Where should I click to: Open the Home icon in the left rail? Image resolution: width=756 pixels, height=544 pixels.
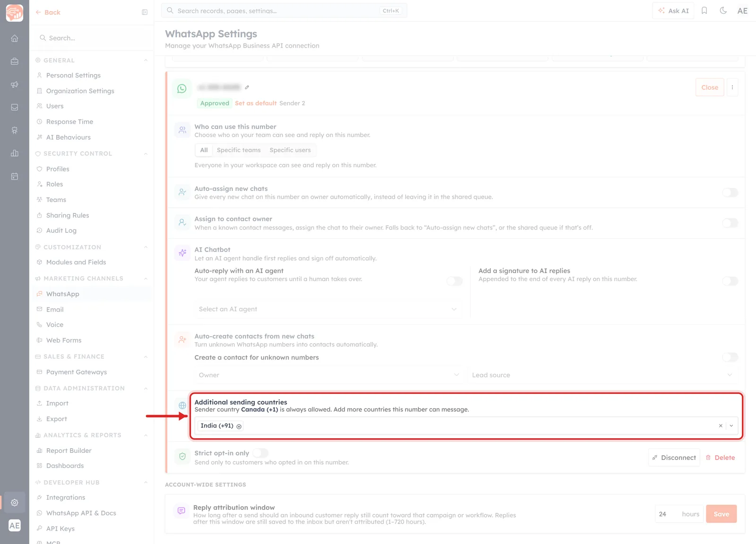(15, 38)
